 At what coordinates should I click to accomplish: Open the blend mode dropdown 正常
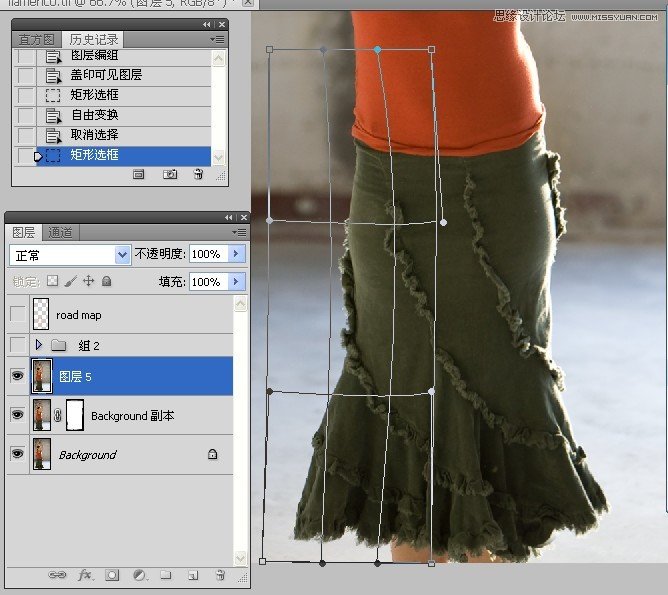(70, 255)
